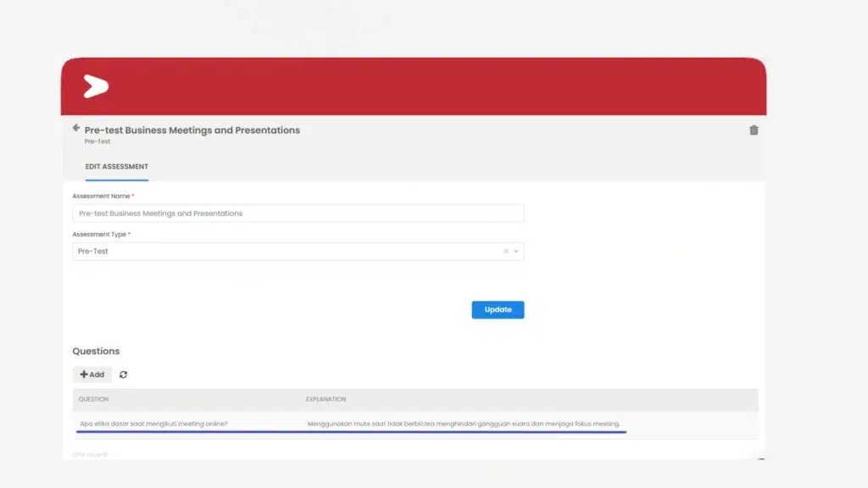The image size is (868, 488).
Task: Sort by the Question column header
Action: point(93,399)
